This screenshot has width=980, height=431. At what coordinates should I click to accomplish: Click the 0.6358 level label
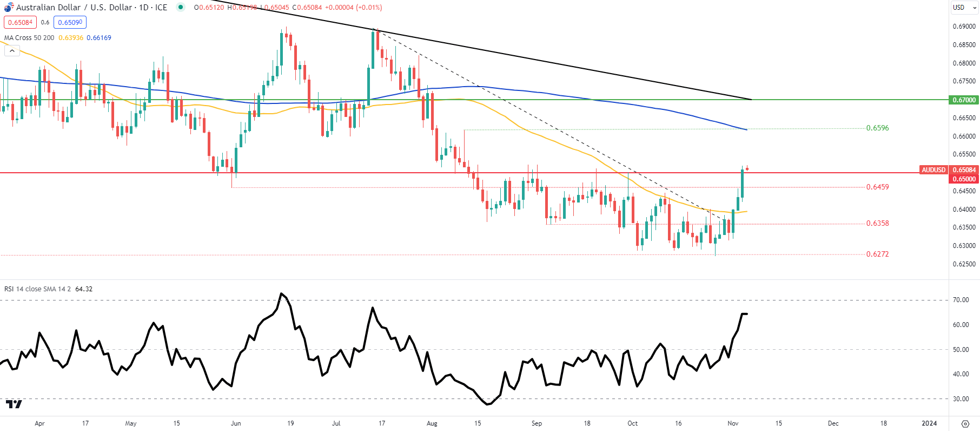point(878,223)
